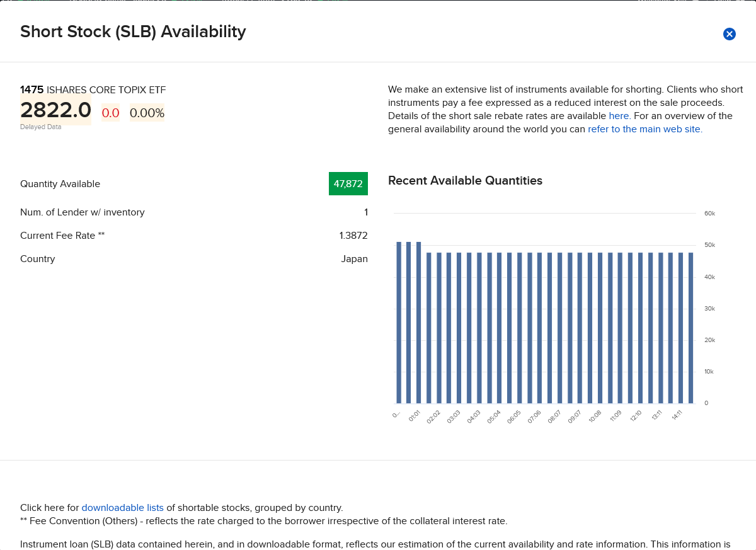This screenshot has width=756, height=550.
Task: Open the 'here' short sale rebate link
Action: [x=619, y=116]
